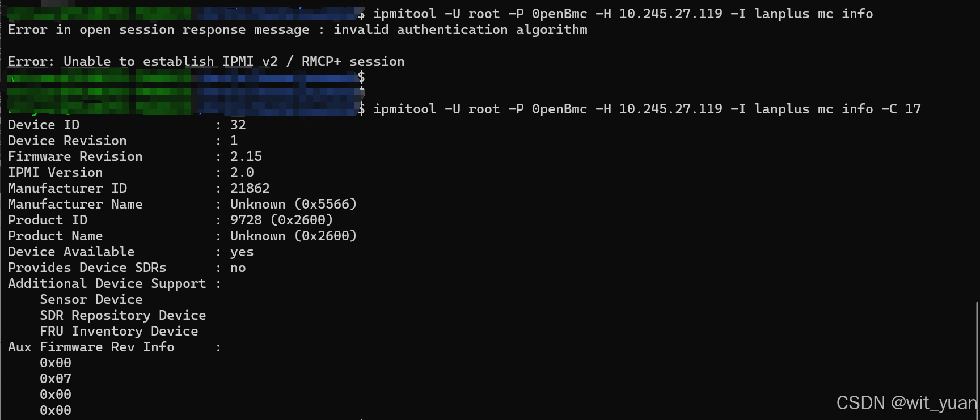
Task: Click the 'SDR Repository Device' entry
Action: pyautogui.click(x=123, y=315)
